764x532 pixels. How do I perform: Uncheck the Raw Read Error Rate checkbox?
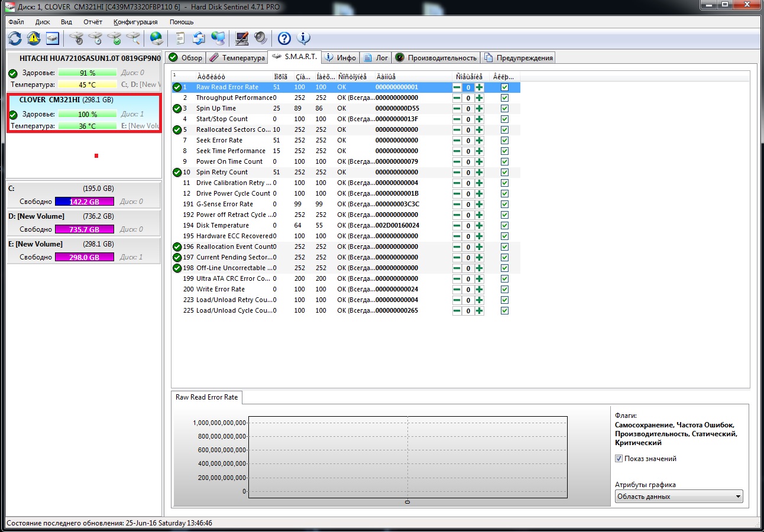coord(504,87)
